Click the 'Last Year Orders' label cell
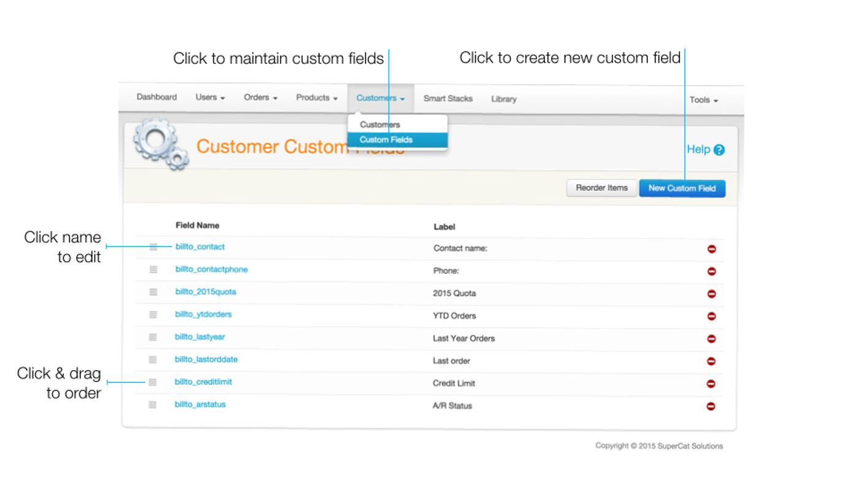 click(x=464, y=338)
